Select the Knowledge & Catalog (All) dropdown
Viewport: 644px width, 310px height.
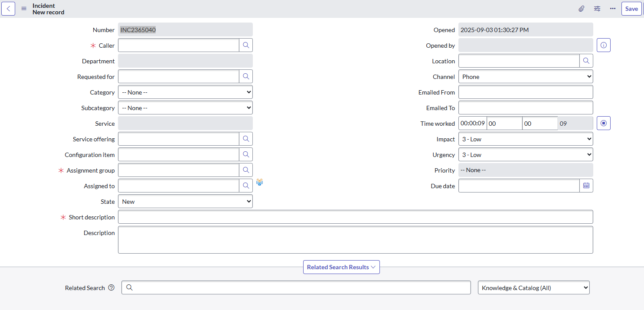[533, 287]
